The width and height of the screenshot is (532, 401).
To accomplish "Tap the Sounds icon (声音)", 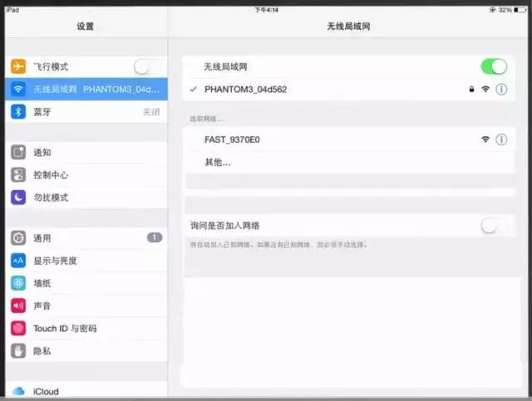I will coord(18,306).
